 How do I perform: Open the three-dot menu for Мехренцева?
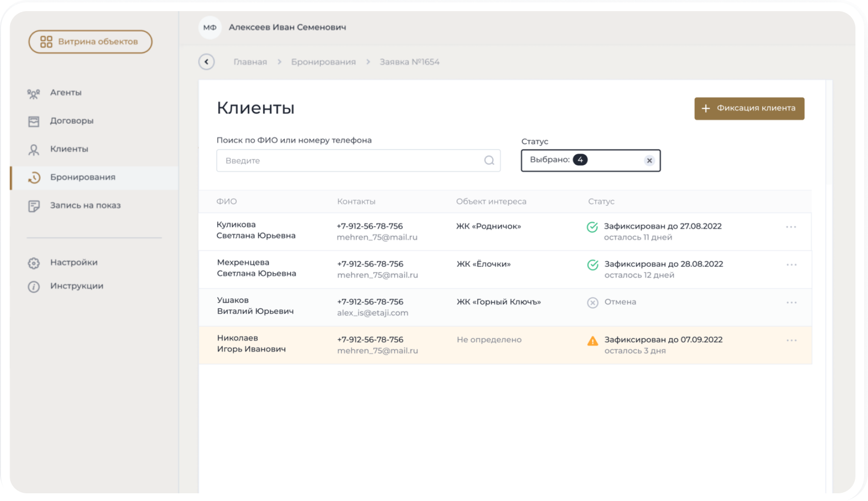pyautogui.click(x=791, y=264)
